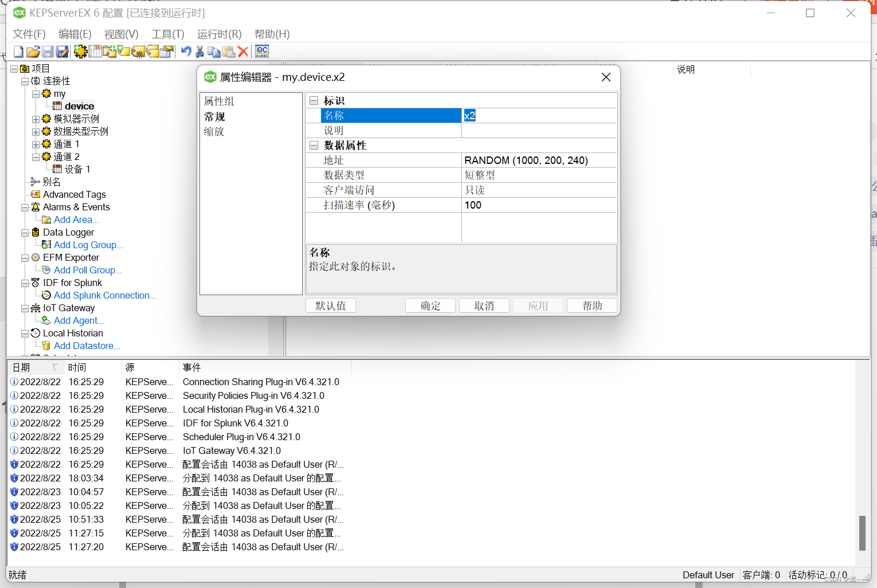Select the 常规 property group
This screenshot has width=877, height=588.
click(214, 117)
